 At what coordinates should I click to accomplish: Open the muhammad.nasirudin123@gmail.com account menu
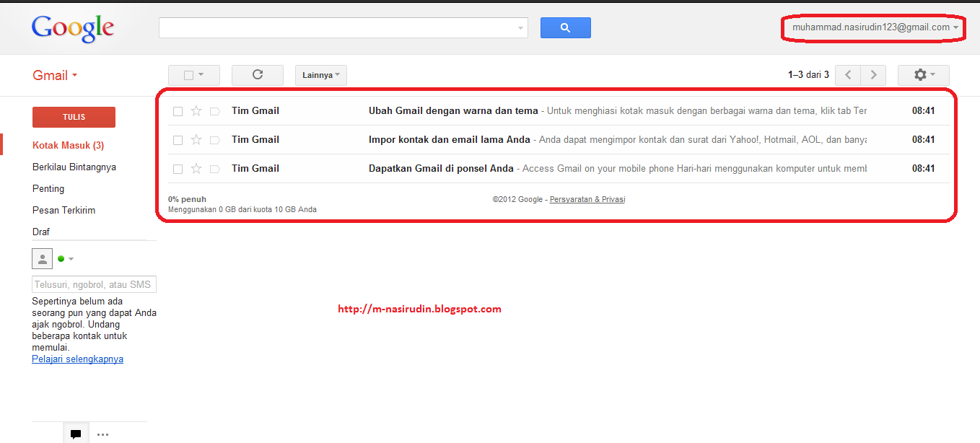pyautogui.click(x=875, y=27)
